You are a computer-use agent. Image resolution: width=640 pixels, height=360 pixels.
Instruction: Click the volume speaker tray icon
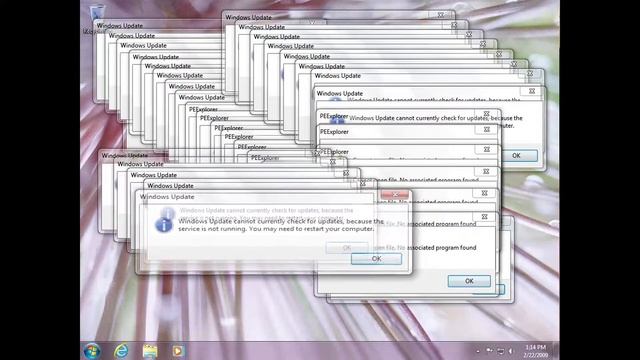511,351
